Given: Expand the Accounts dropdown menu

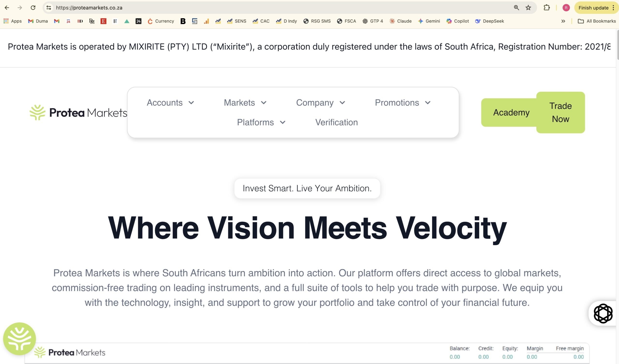Looking at the screenshot, I should (x=170, y=103).
